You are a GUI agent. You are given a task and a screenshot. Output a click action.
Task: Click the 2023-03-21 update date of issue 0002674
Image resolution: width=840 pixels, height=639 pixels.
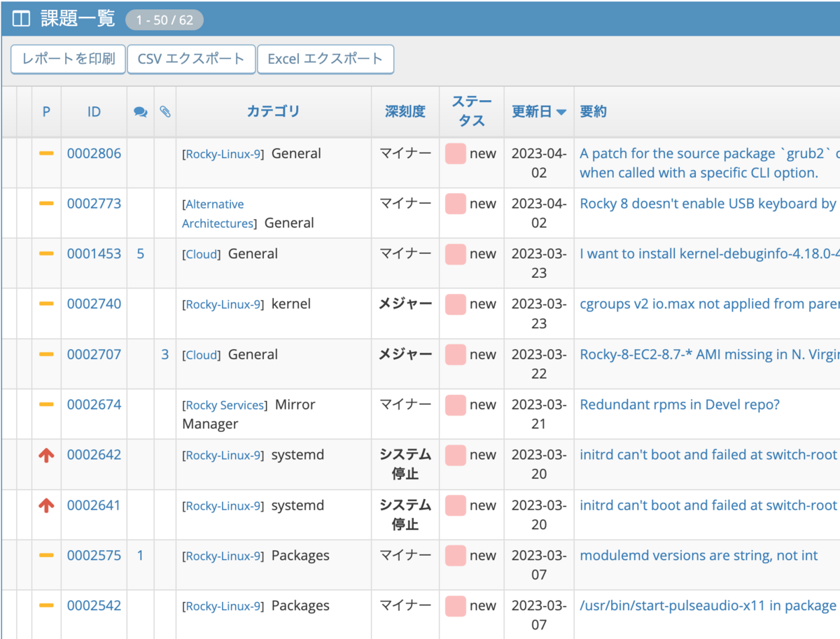coord(539,414)
